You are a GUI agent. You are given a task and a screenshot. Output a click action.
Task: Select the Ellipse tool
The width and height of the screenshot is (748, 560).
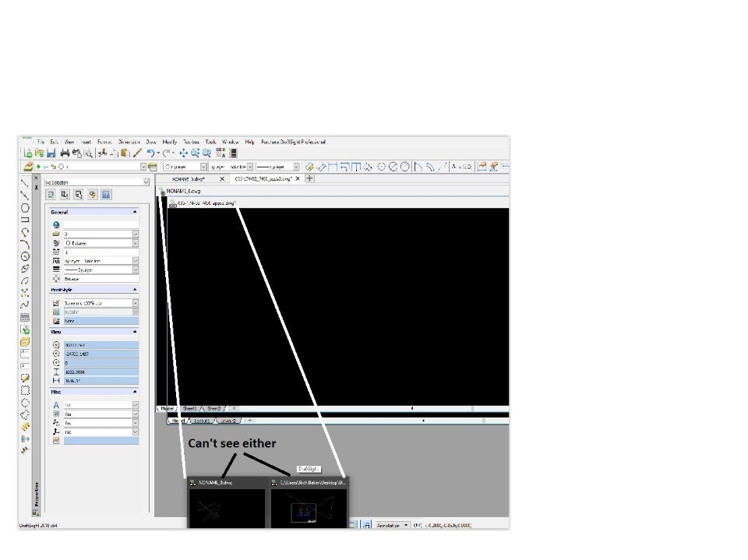tap(25, 269)
